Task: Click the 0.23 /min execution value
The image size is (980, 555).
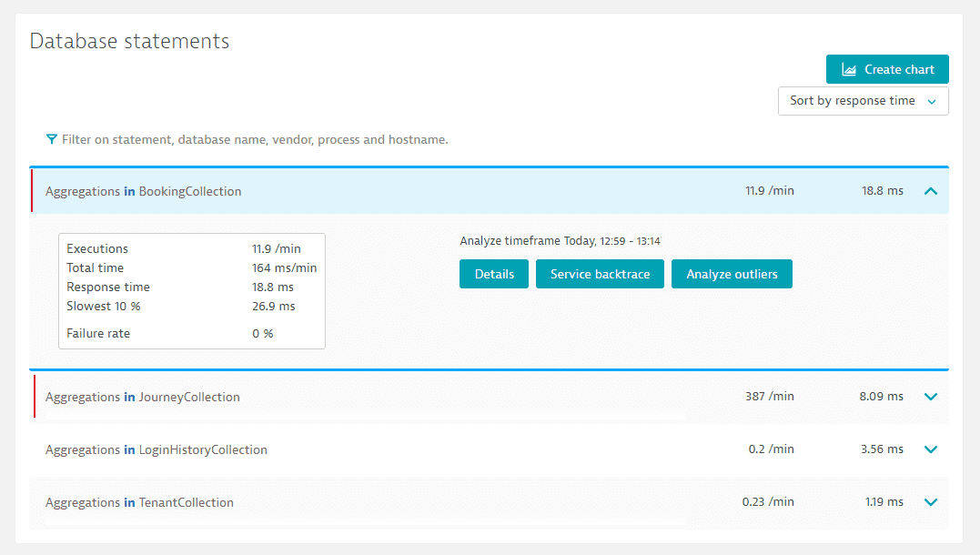Action: coord(768,502)
